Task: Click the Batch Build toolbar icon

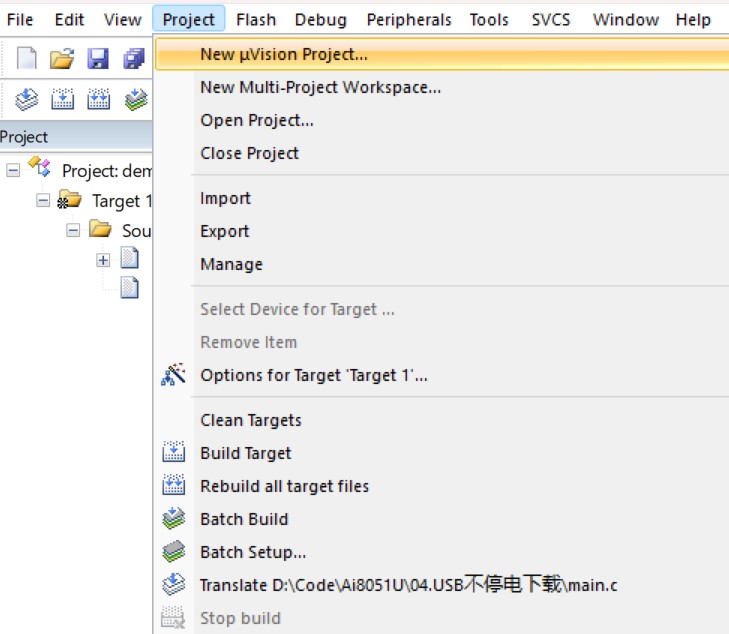Action: coord(136,99)
